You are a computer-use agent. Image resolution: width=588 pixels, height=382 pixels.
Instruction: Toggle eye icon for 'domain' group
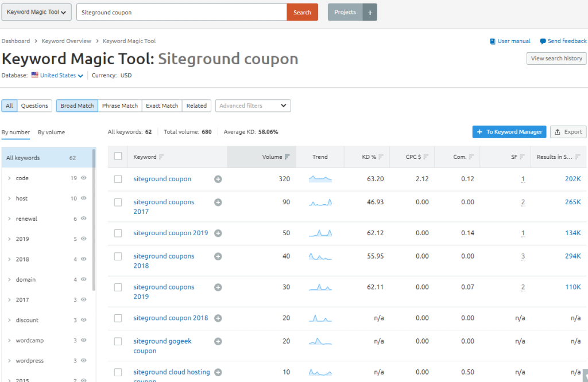click(84, 279)
